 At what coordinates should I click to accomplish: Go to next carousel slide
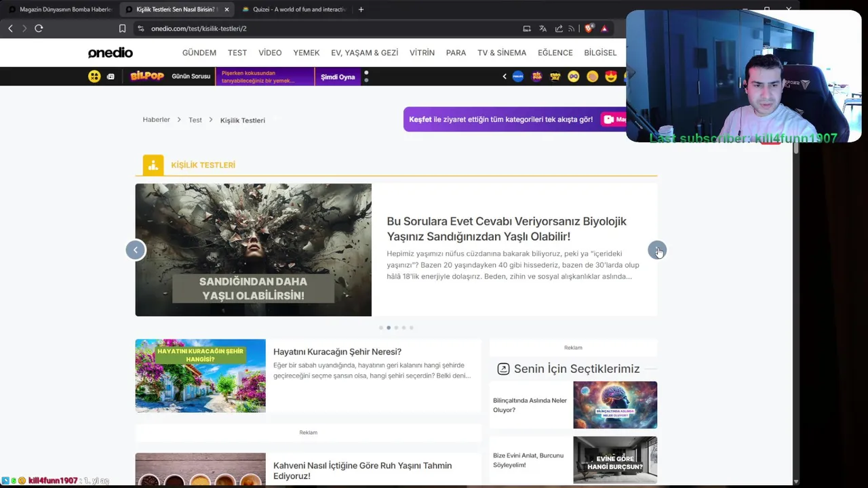coord(657,250)
